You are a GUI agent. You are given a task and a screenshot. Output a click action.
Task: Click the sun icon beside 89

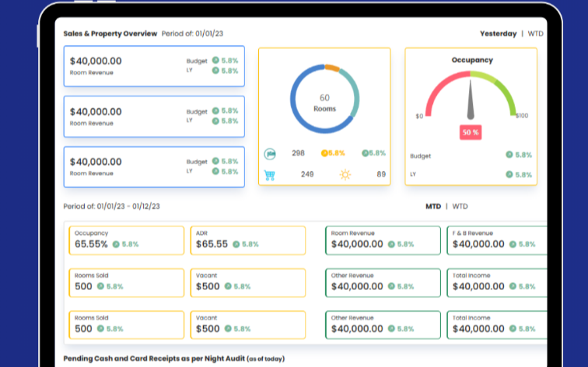click(345, 175)
